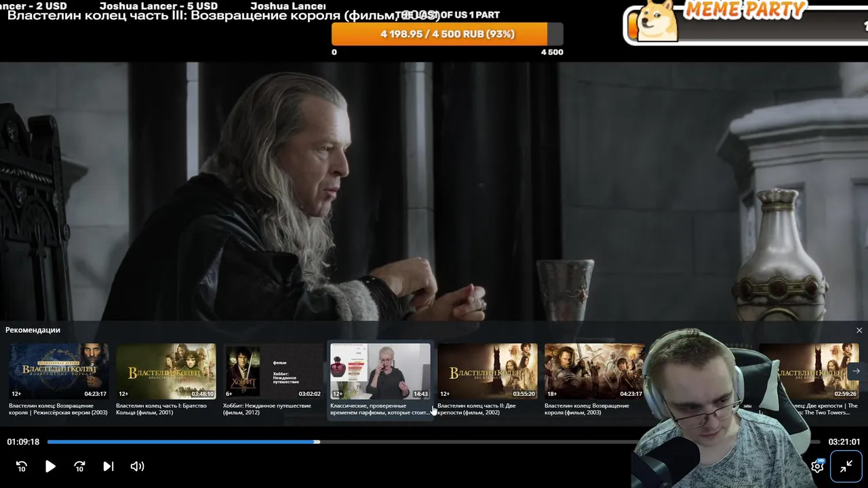Skip forward 10 seconds
This screenshot has height=488, width=868.
point(79,466)
